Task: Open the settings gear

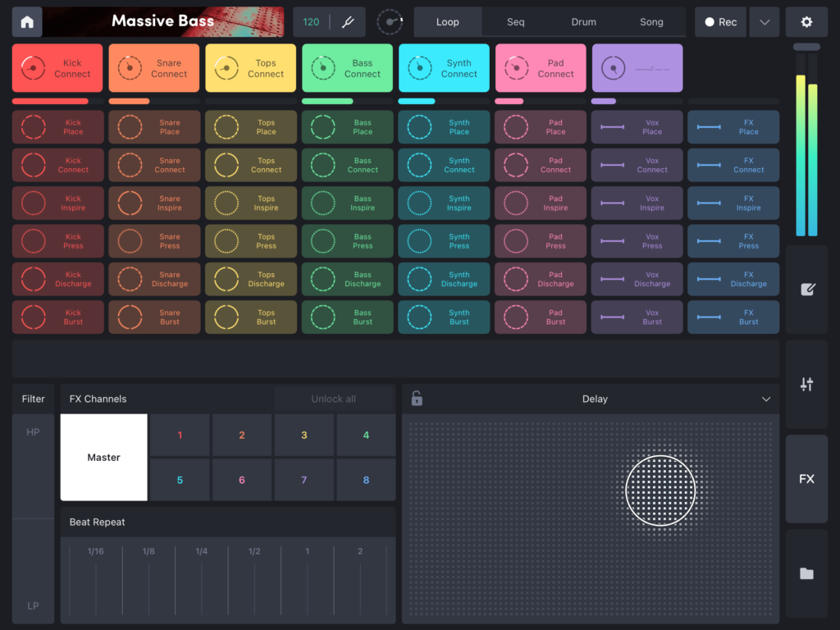Action: coord(806,22)
